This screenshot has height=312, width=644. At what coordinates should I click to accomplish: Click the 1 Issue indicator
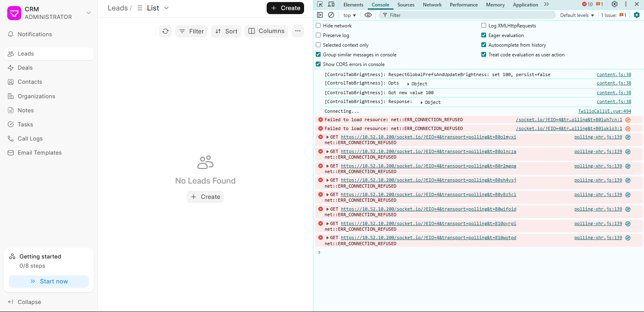pyautogui.click(x=614, y=15)
